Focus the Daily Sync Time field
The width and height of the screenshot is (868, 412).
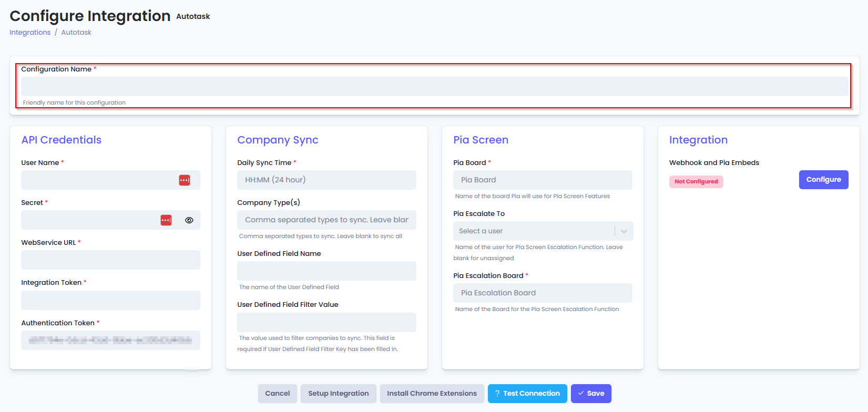326,180
